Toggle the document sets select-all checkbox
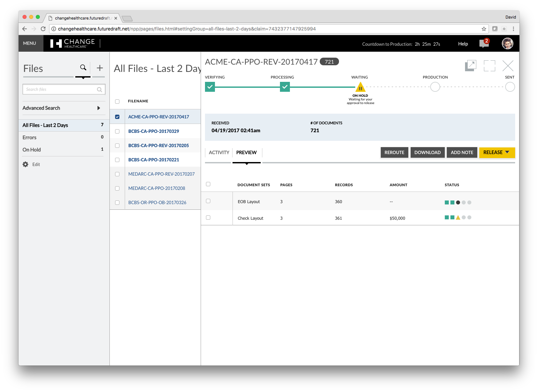The width and height of the screenshot is (538, 392). pos(208,184)
